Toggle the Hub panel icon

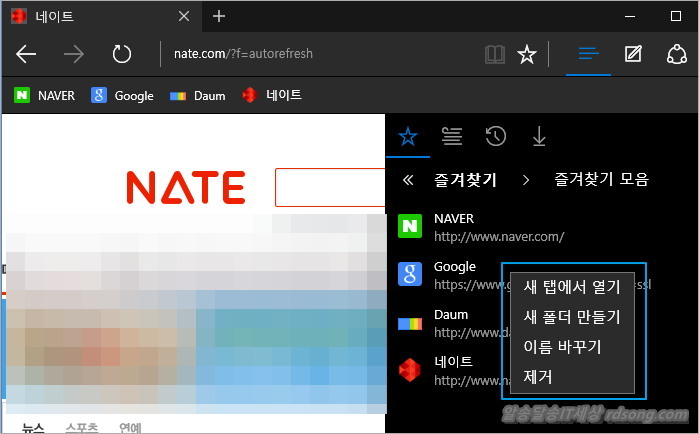[x=588, y=54]
